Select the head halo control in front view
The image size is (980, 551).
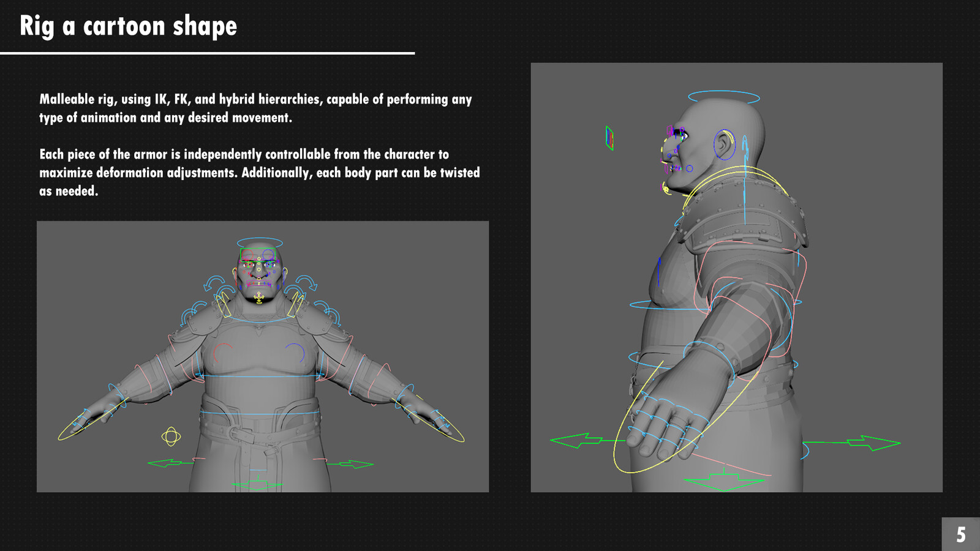260,242
